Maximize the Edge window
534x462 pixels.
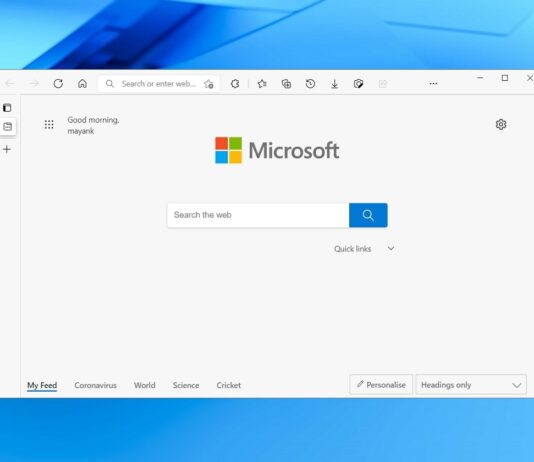click(x=505, y=78)
